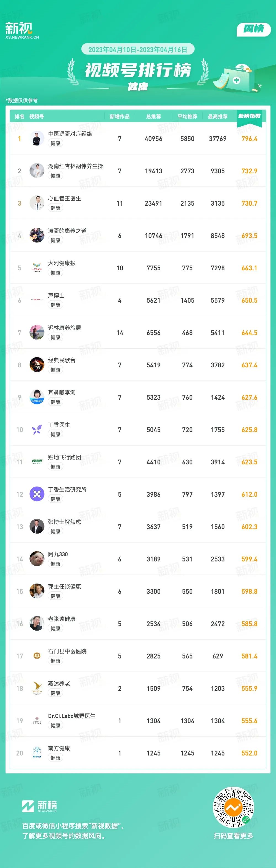The width and height of the screenshot is (276, 868).
Task: Click the 最高推荐 column header
Action: point(218,117)
